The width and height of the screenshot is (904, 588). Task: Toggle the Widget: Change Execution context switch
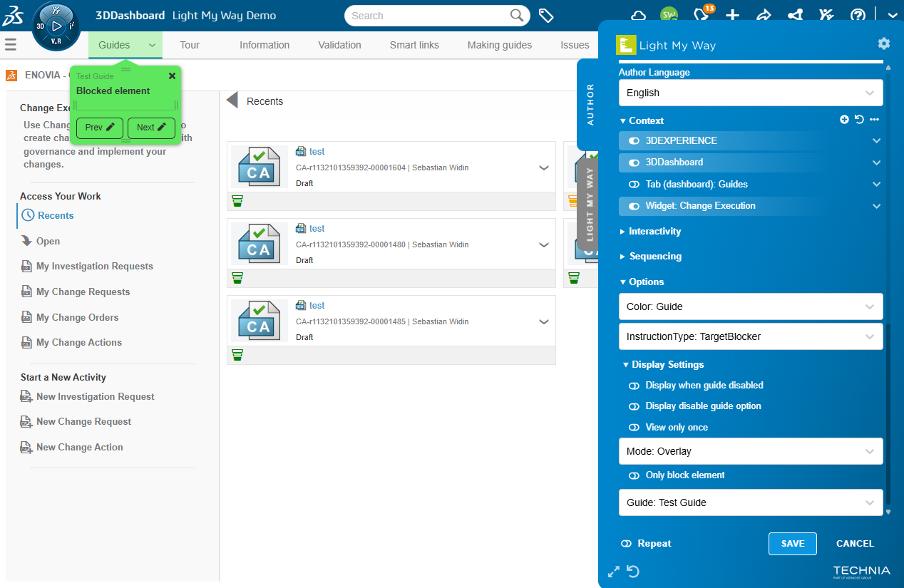[634, 206]
